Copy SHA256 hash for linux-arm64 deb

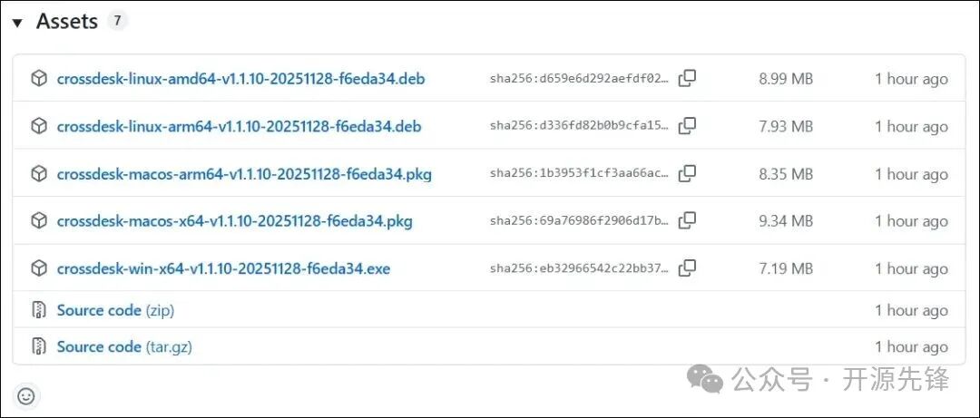pyautogui.click(x=688, y=126)
